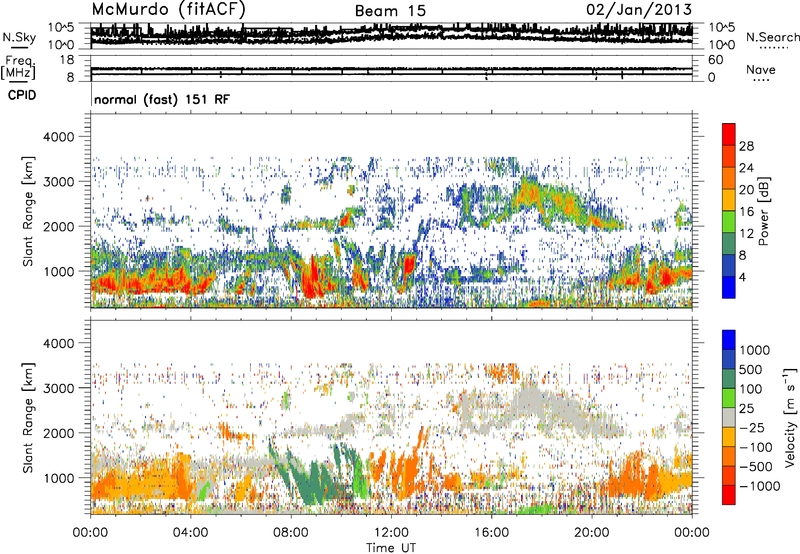Click the noise sky trace plot

(391, 35)
